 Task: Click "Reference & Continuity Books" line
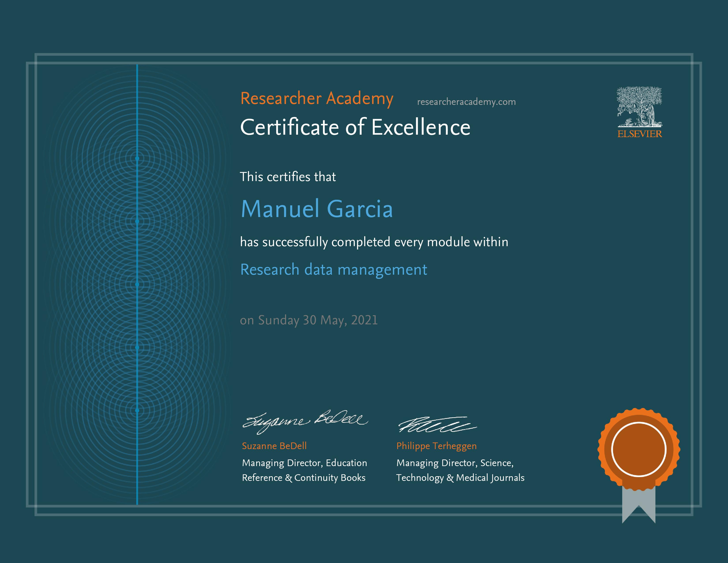click(304, 478)
